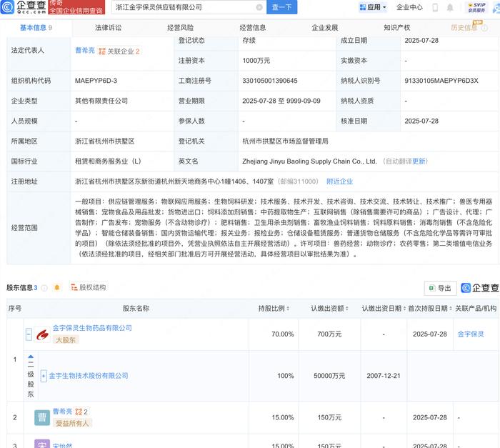The image size is (500, 448).
Task: Switch to 经营风险 tab
Action: click(x=181, y=28)
